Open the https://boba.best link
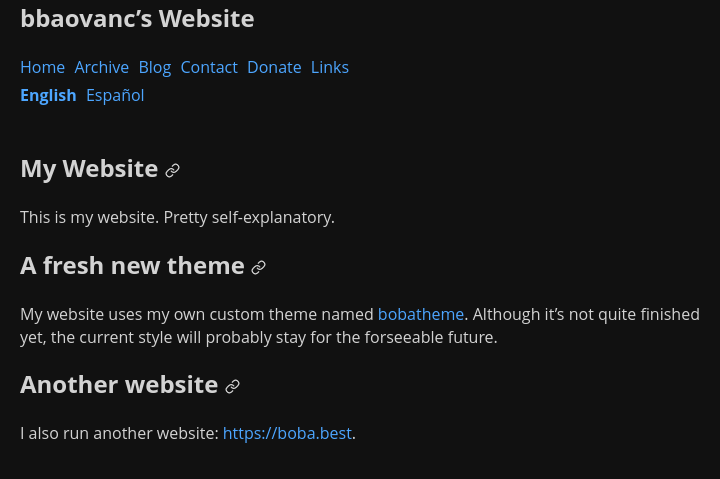 point(287,433)
